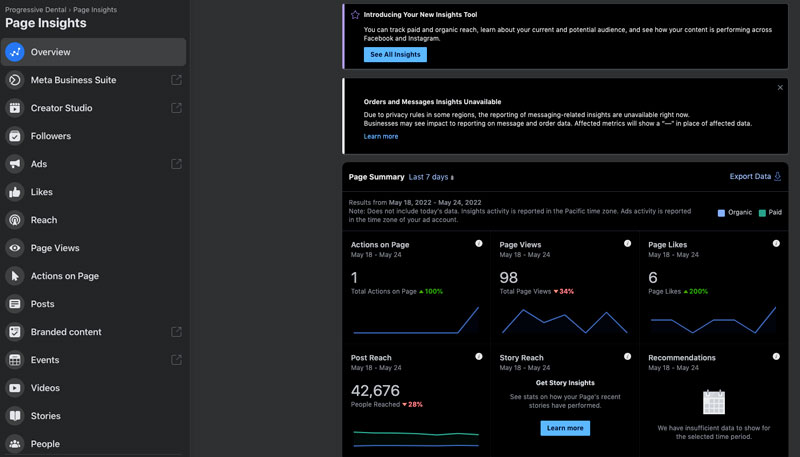
Task: Open the Likes section
Action: pos(93,192)
